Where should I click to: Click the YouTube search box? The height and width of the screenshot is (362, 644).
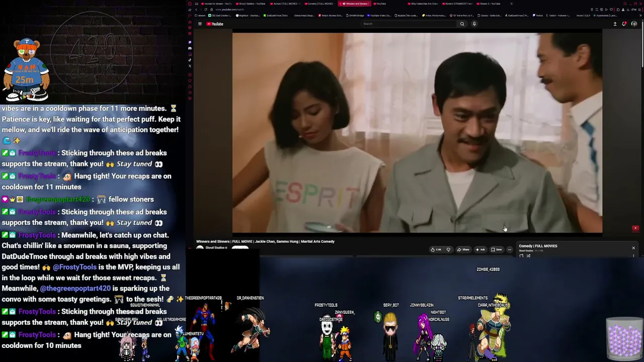[x=409, y=24]
